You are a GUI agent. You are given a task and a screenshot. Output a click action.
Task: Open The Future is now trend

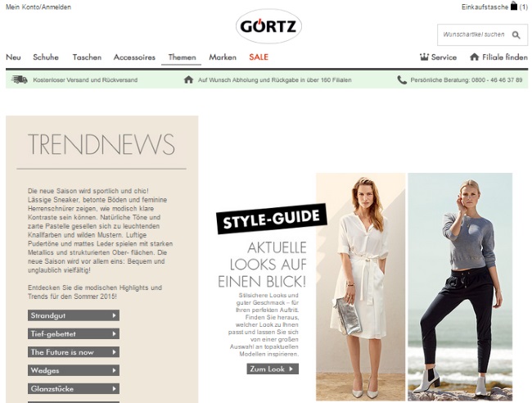pos(74,352)
